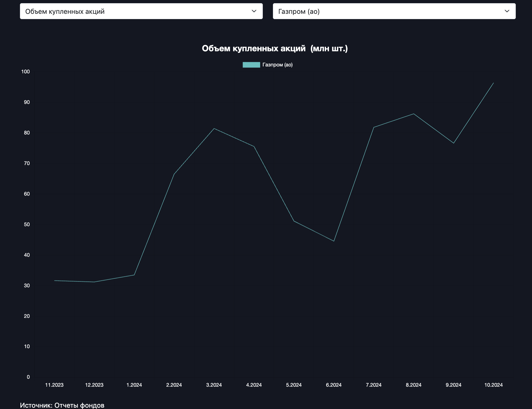Click the 'Источник: Отчеты фондов' source text

point(62,405)
